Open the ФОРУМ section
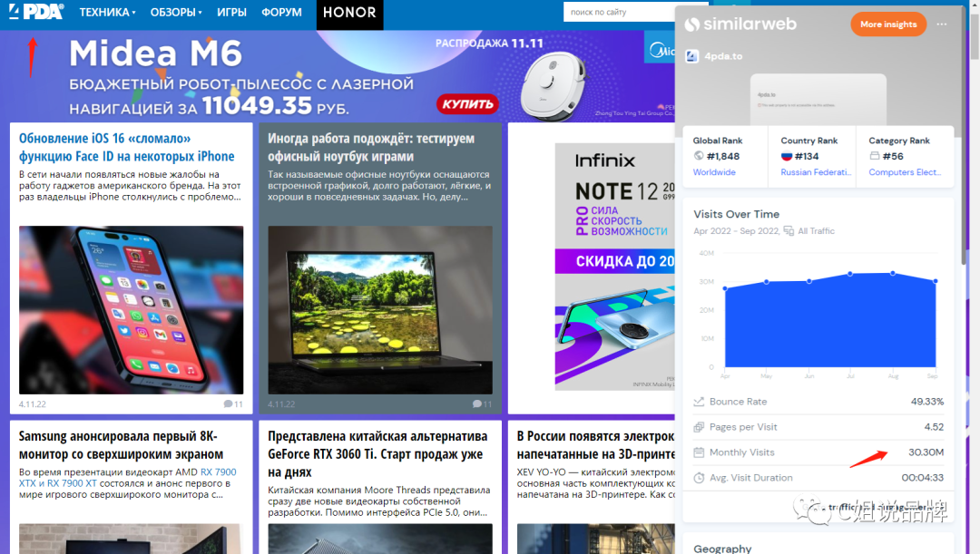This screenshot has width=980, height=554. [x=281, y=12]
